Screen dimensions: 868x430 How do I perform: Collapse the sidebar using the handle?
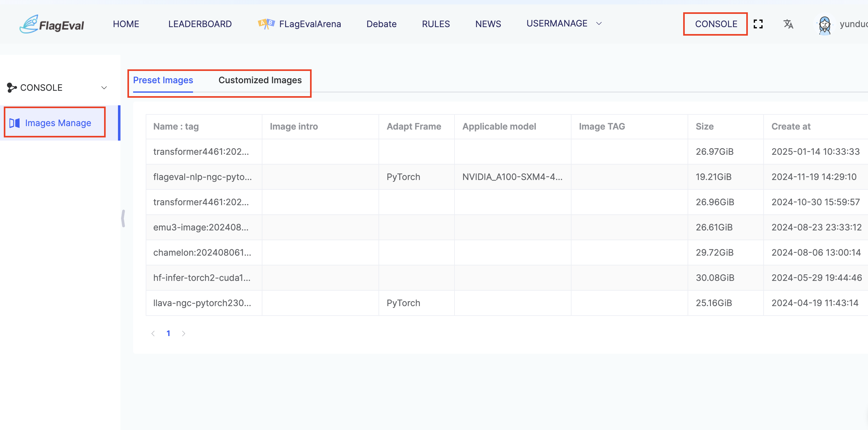(x=123, y=218)
